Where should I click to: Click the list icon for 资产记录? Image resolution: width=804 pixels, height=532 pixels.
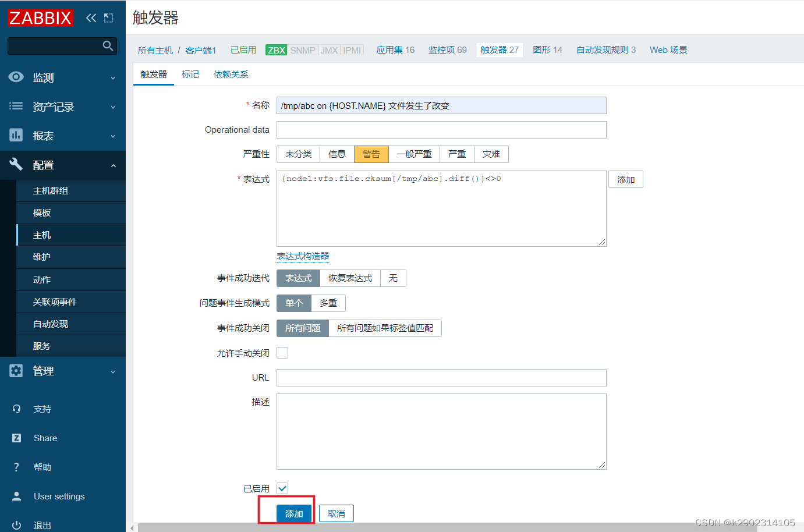(x=16, y=106)
